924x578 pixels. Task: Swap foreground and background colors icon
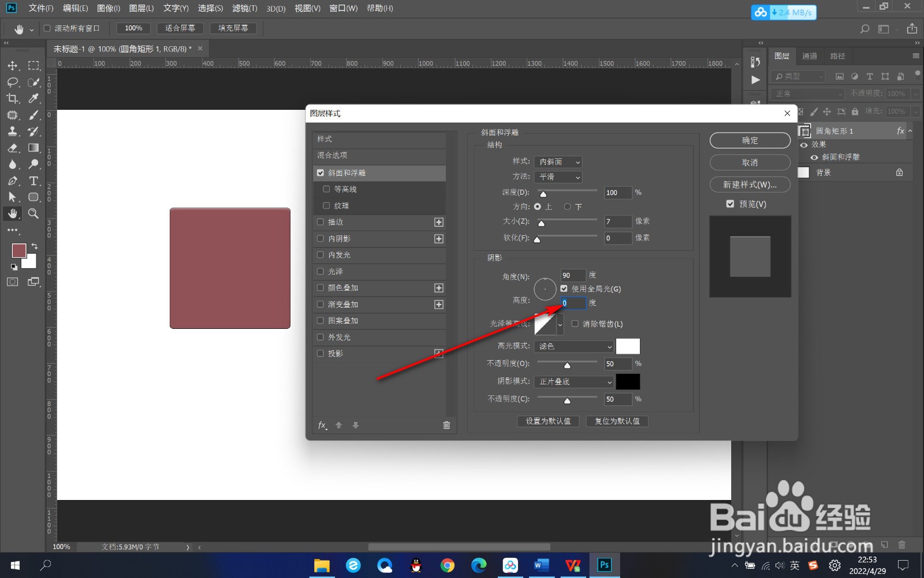[35, 246]
